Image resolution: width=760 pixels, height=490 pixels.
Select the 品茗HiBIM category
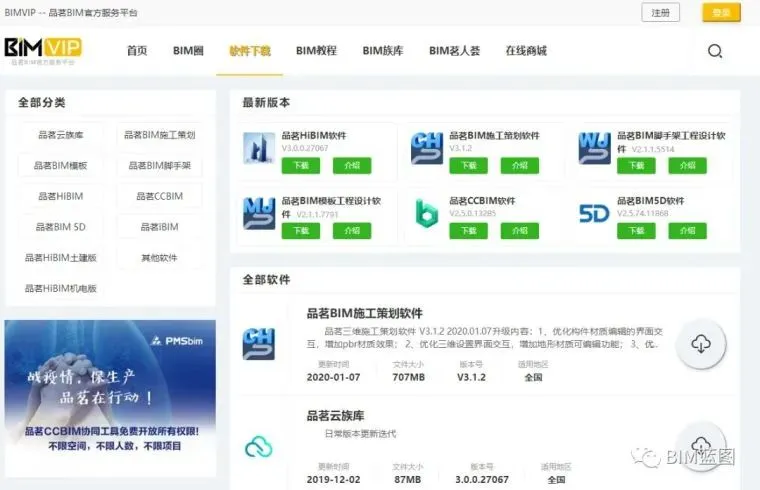click(61, 196)
